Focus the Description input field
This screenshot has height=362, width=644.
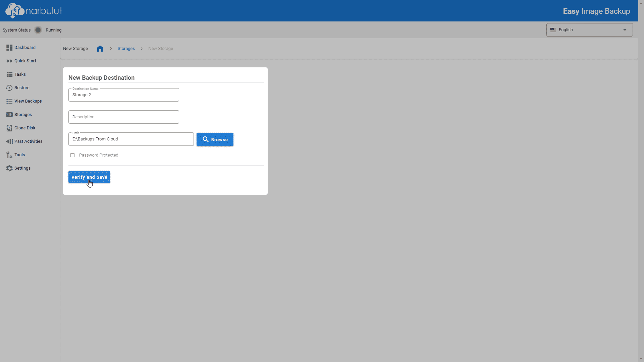pos(124,117)
